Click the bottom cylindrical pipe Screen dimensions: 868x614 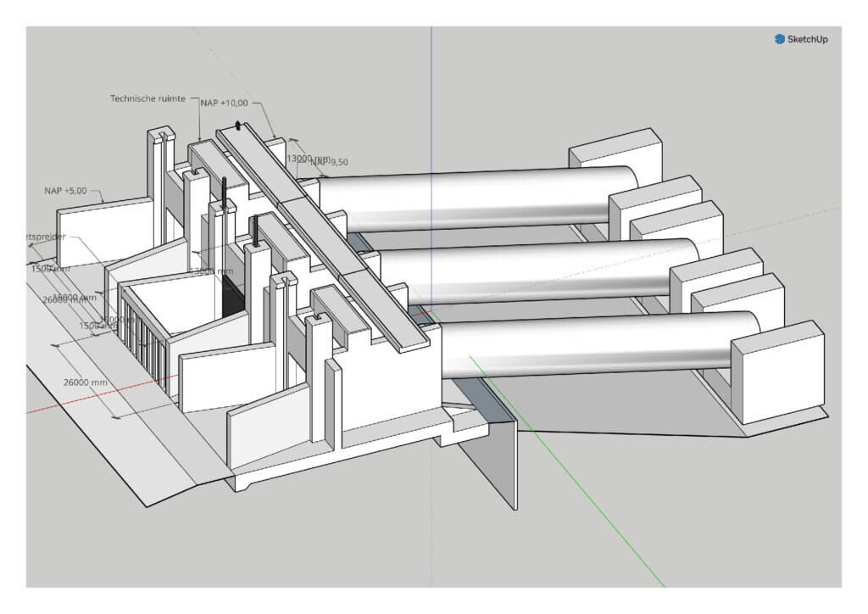593,343
